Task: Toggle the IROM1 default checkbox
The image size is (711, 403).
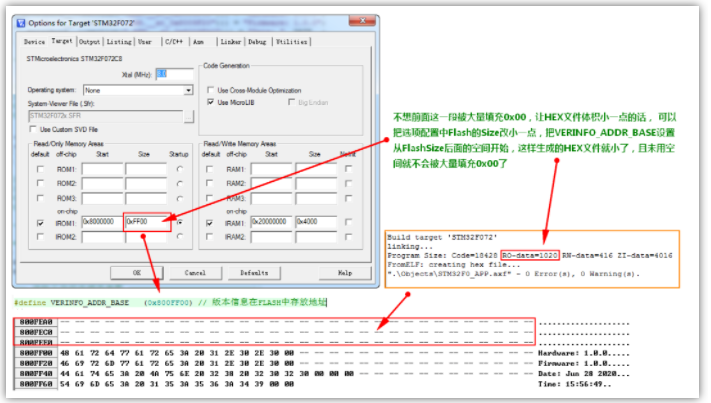Action: coord(40,223)
